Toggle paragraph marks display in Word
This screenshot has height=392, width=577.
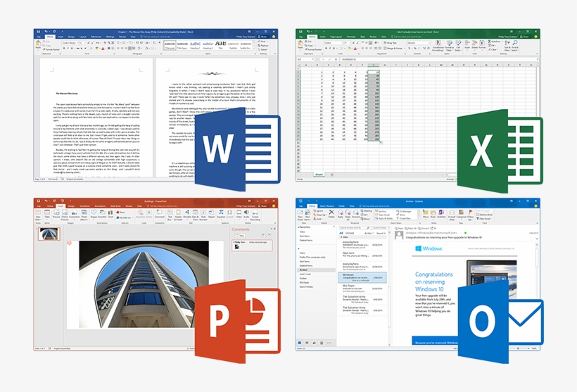(160, 43)
